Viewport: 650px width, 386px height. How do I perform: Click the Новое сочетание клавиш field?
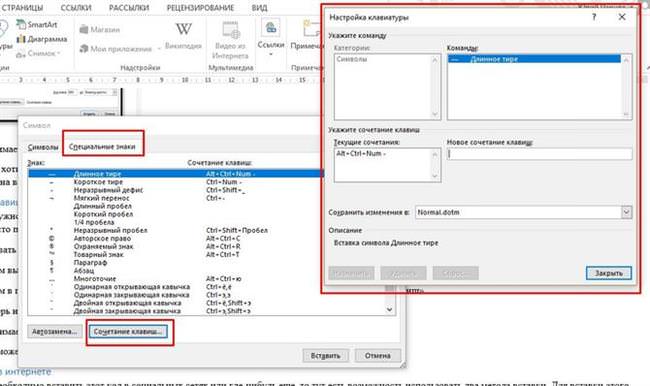(539, 154)
